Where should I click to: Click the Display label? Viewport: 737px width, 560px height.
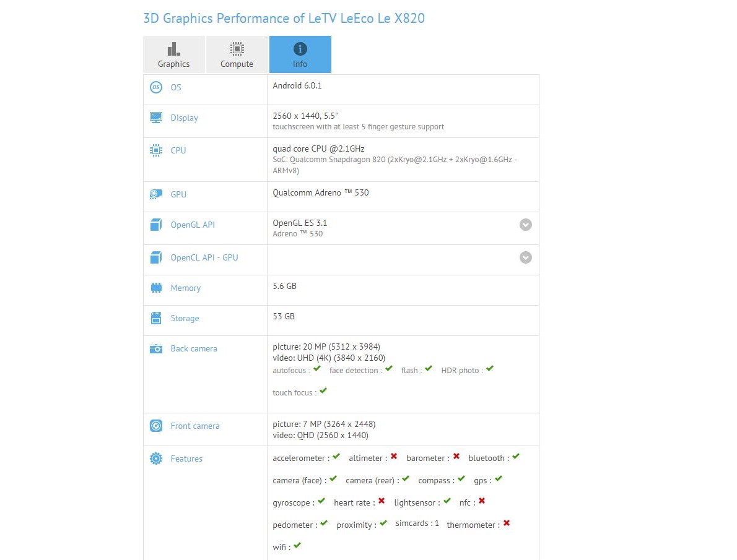coord(185,118)
